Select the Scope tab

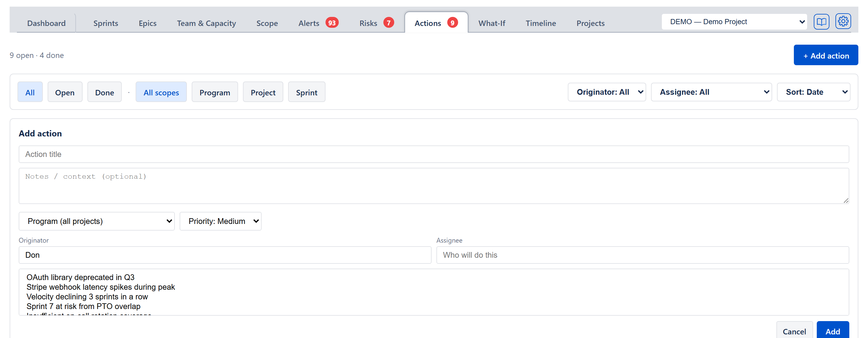tap(267, 23)
